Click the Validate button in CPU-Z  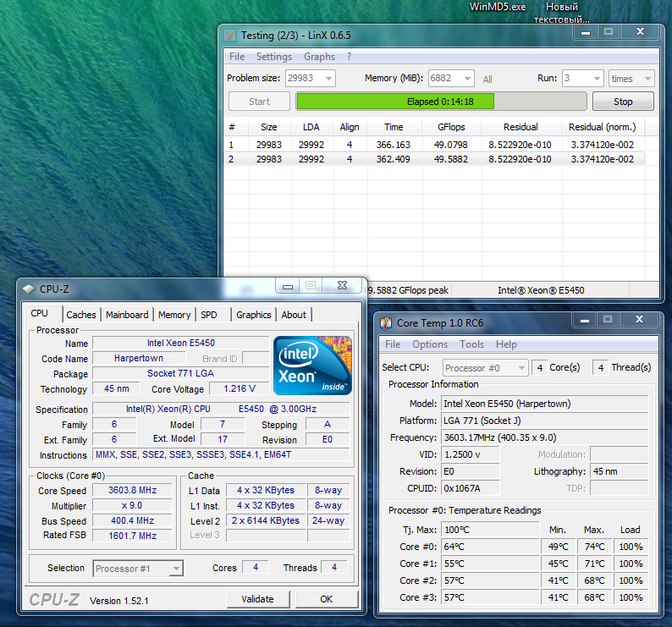point(257,599)
